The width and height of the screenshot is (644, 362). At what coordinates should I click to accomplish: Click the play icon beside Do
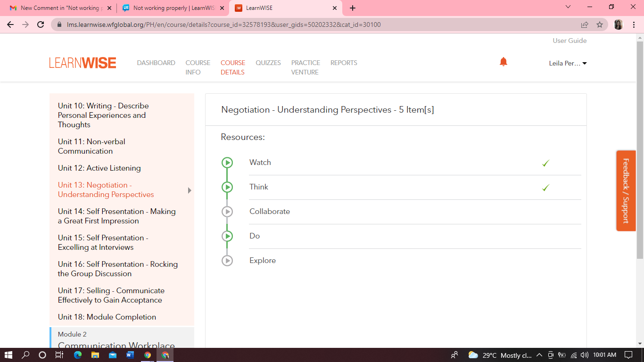click(227, 236)
